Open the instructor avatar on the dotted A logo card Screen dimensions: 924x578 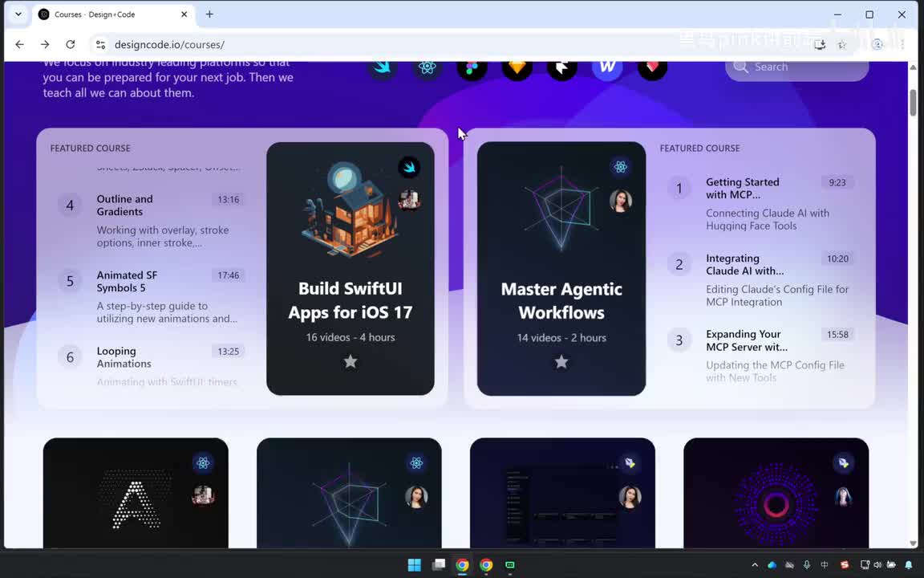pyautogui.click(x=203, y=495)
